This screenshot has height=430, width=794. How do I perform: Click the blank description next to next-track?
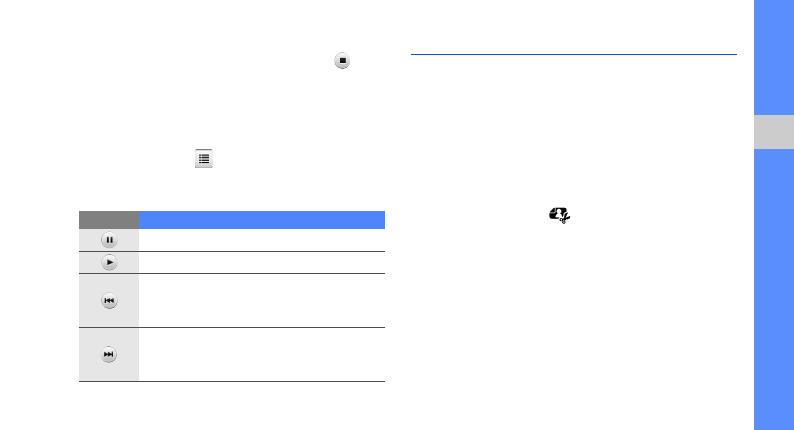pos(262,354)
